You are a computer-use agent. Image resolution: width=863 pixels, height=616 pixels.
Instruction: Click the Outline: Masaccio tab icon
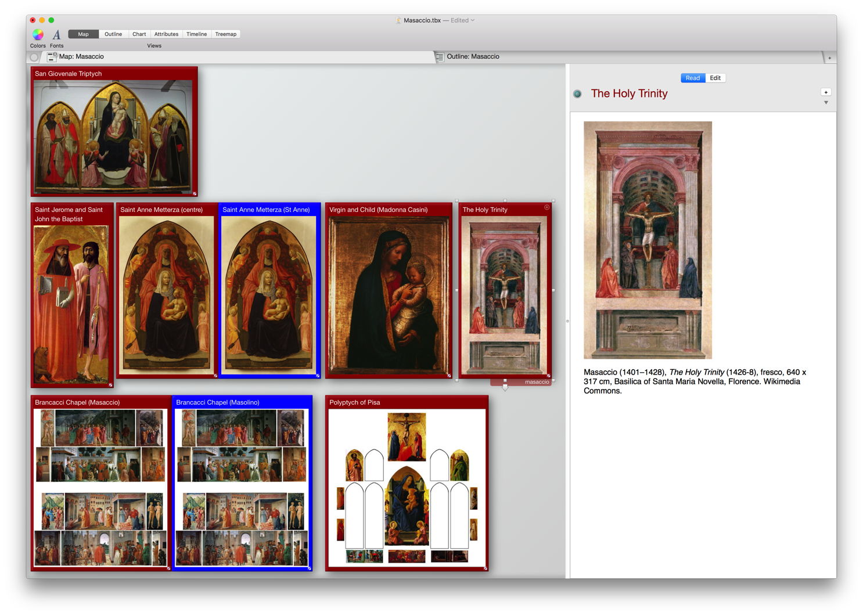pyautogui.click(x=440, y=57)
